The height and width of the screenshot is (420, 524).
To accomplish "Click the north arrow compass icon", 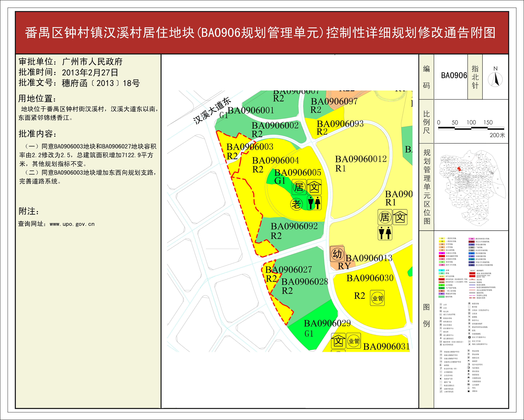I will [495, 79].
